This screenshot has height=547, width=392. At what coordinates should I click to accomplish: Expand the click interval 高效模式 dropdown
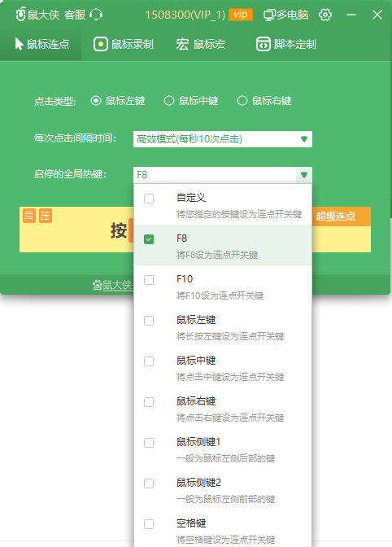[x=223, y=139]
